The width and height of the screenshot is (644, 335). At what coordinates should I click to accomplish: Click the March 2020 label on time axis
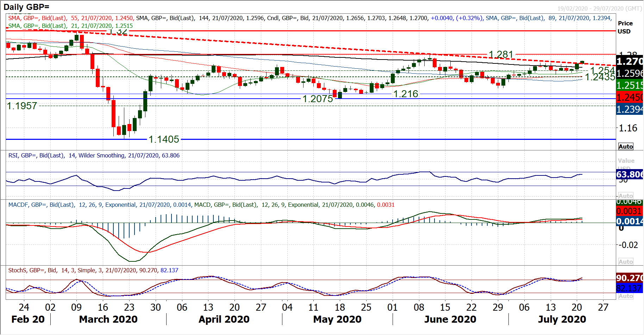point(108,319)
